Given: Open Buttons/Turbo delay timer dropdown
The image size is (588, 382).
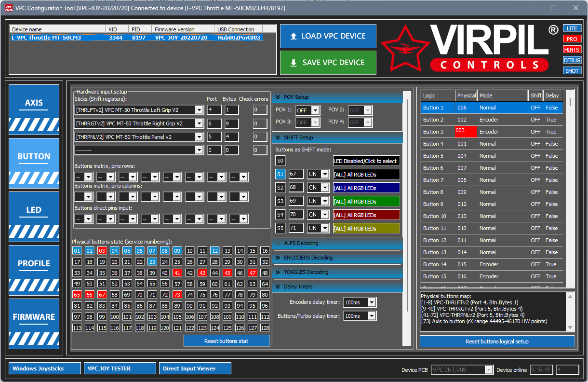Looking at the screenshot, I should point(372,316).
